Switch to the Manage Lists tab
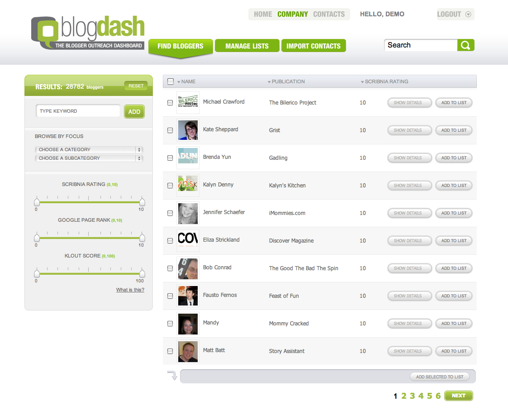508x420 pixels. pos(247,46)
